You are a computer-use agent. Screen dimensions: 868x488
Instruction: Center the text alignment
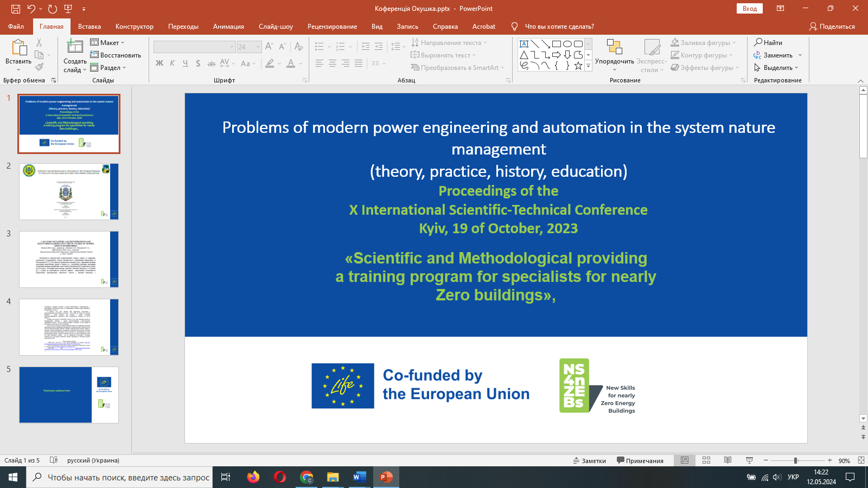tap(333, 63)
